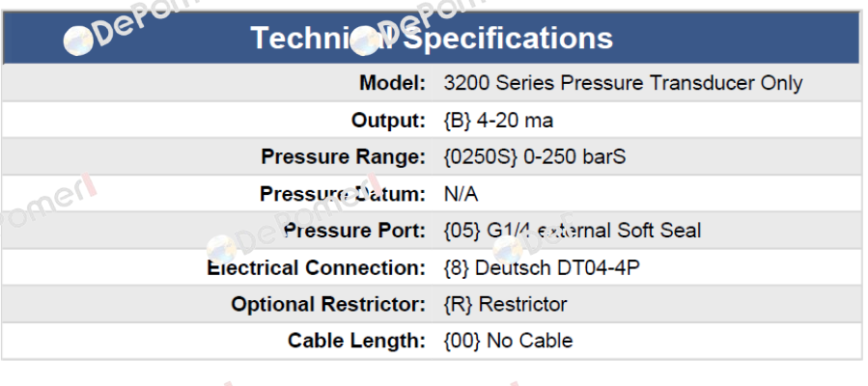This screenshot has width=868, height=386.
Task: Click the watermark globe near Pressure Port row
Action: pyautogui.click(x=221, y=249)
